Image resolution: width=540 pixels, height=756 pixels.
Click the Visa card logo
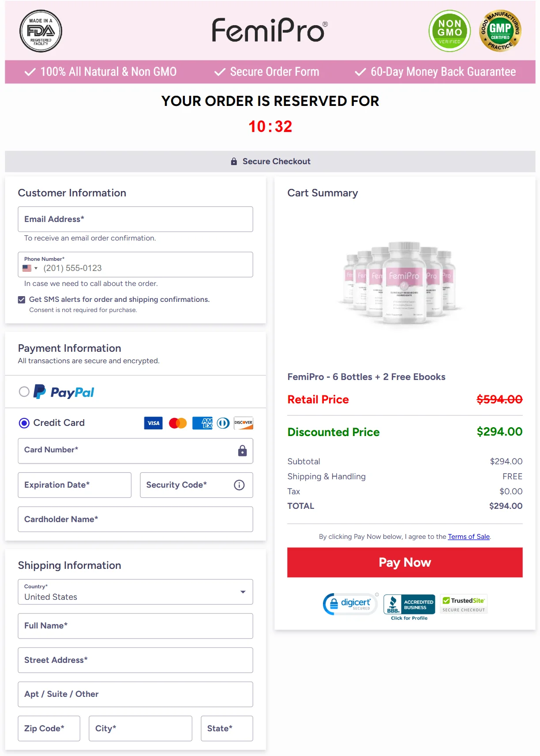(153, 423)
